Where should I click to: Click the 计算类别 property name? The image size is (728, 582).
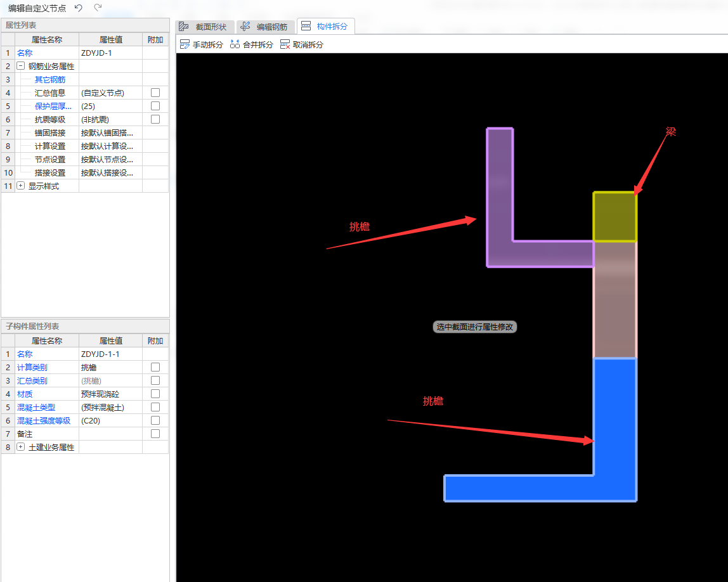click(x=32, y=368)
